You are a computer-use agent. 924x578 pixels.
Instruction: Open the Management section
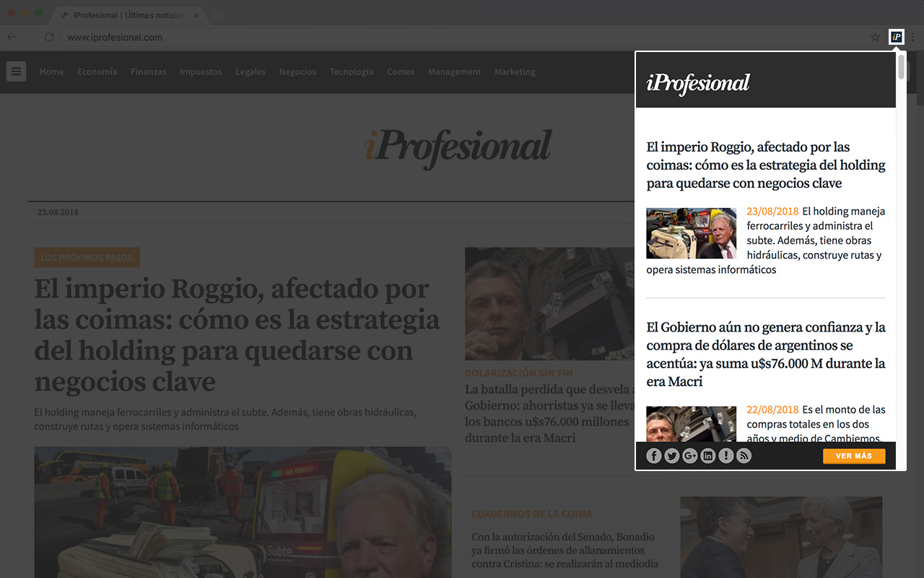pyautogui.click(x=454, y=72)
